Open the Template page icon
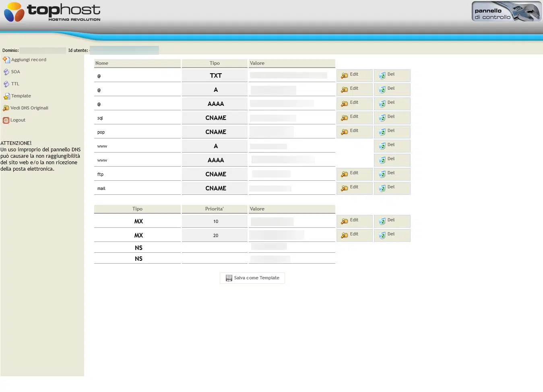This screenshot has height=392, width=543. [6, 96]
